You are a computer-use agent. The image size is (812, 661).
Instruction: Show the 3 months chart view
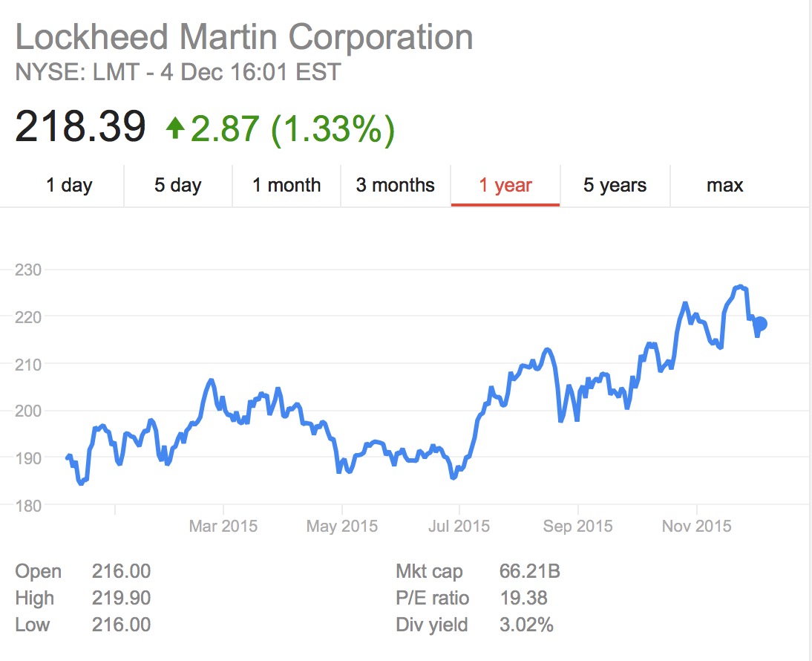[396, 185]
